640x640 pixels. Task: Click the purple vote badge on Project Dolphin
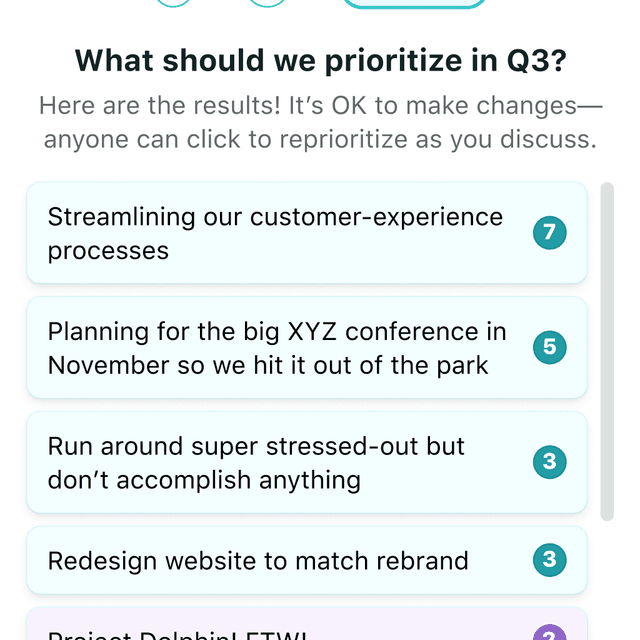(x=549, y=633)
